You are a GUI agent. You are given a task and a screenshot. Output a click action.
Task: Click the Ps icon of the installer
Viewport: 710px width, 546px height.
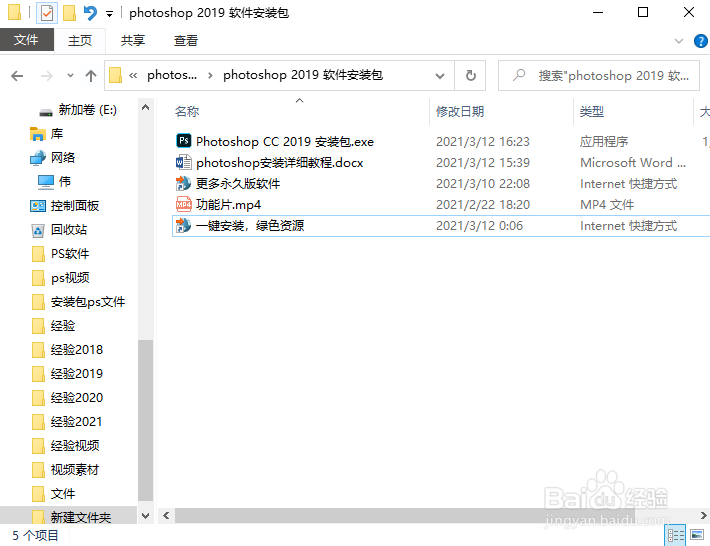pyautogui.click(x=183, y=141)
